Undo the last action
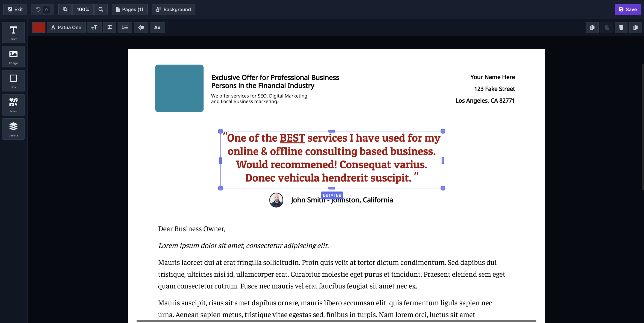644x323 pixels. point(43,9)
